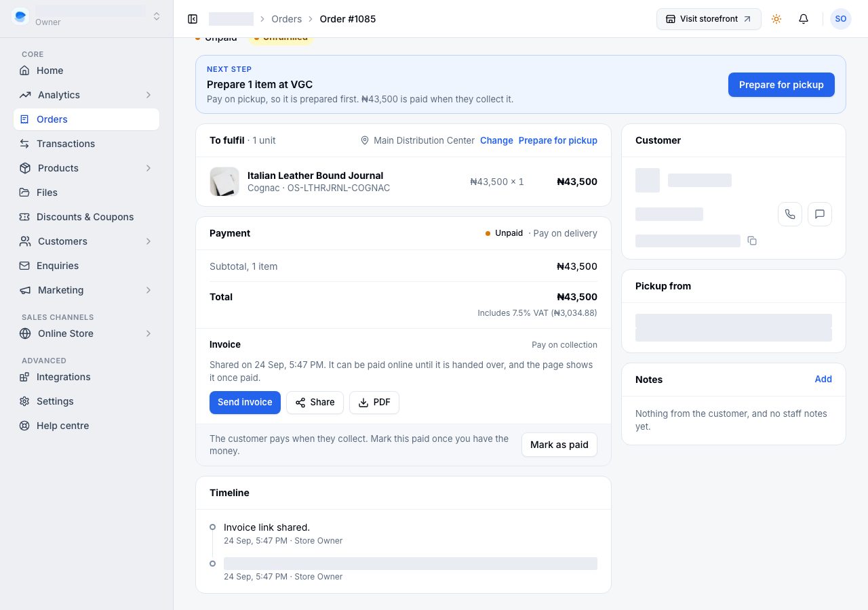Expand the Marketing submenu chevron
This screenshot has width=868, height=610.
(x=149, y=290)
